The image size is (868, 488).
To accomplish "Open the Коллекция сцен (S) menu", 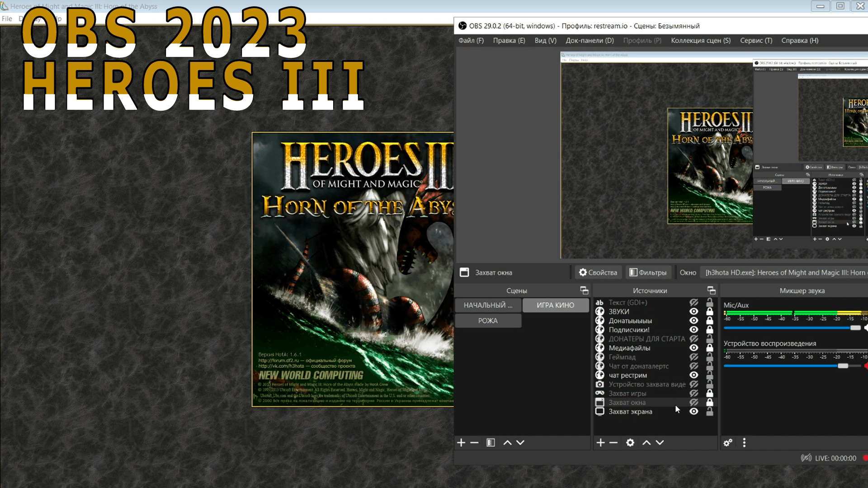I will click(700, 41).
